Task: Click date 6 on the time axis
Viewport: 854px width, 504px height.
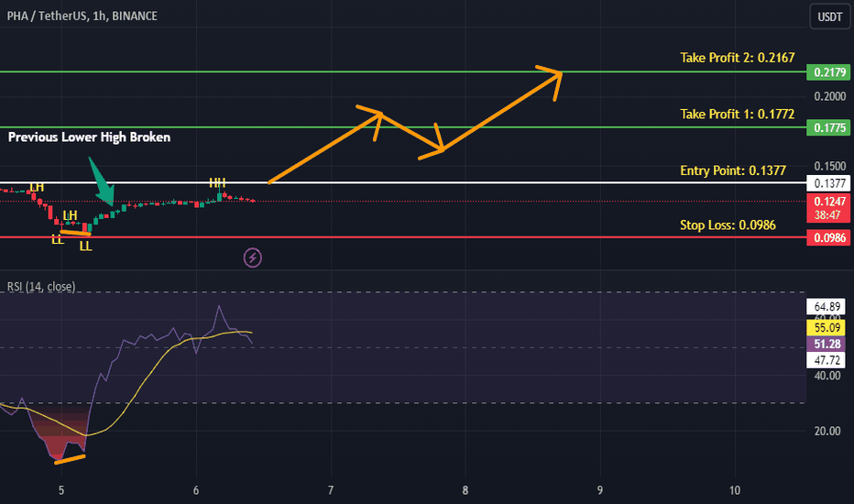Action: 196,490
